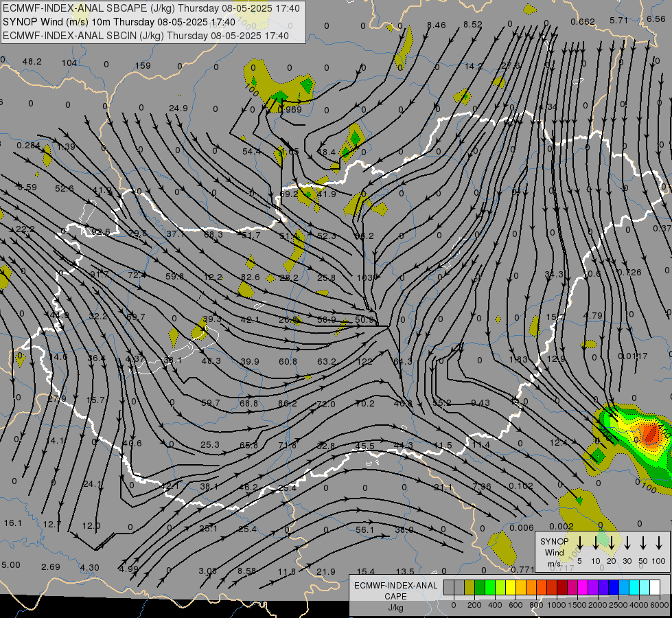
Task: Click the 10 m/s wind arrow in legend
Action: click(x=595, y=542)
